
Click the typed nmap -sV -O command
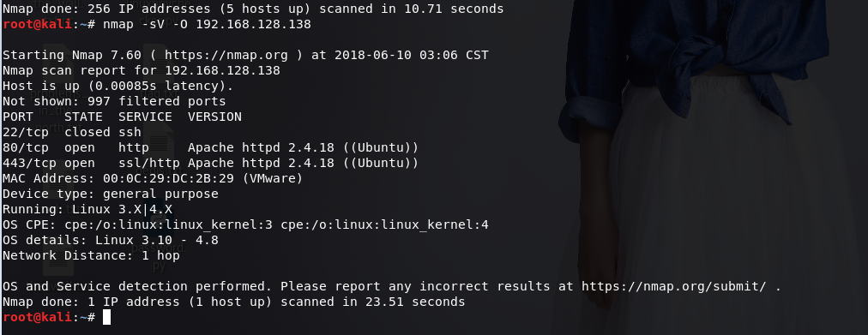click(x=207, y=24)
